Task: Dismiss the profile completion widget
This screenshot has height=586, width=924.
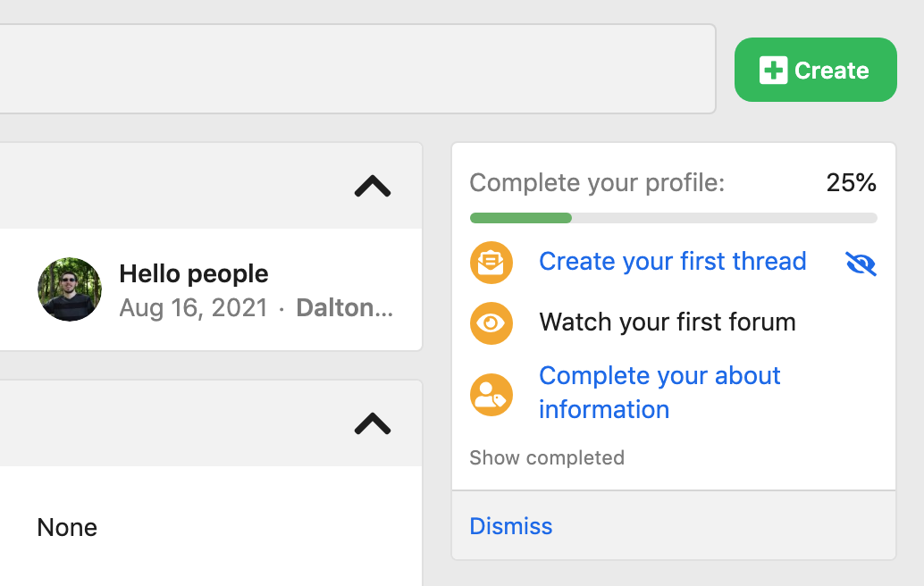Action: (510, 526)
